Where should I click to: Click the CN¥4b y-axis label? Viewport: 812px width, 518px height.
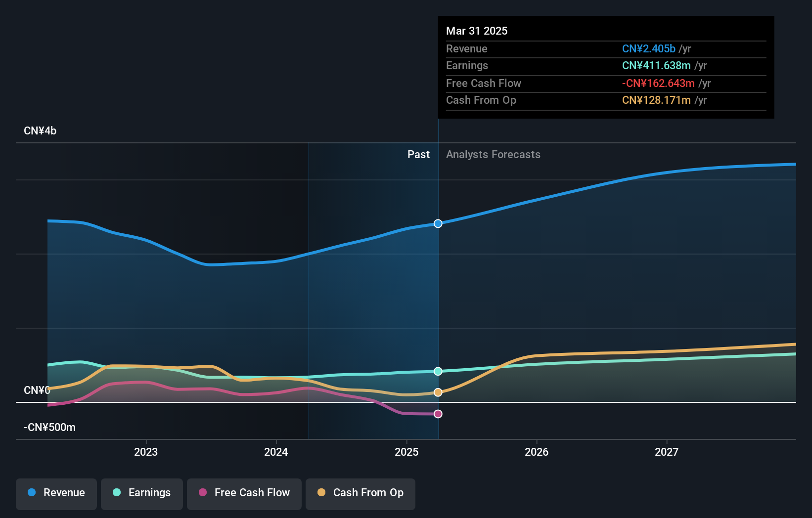pyautogui.click(x=40, y=131)
